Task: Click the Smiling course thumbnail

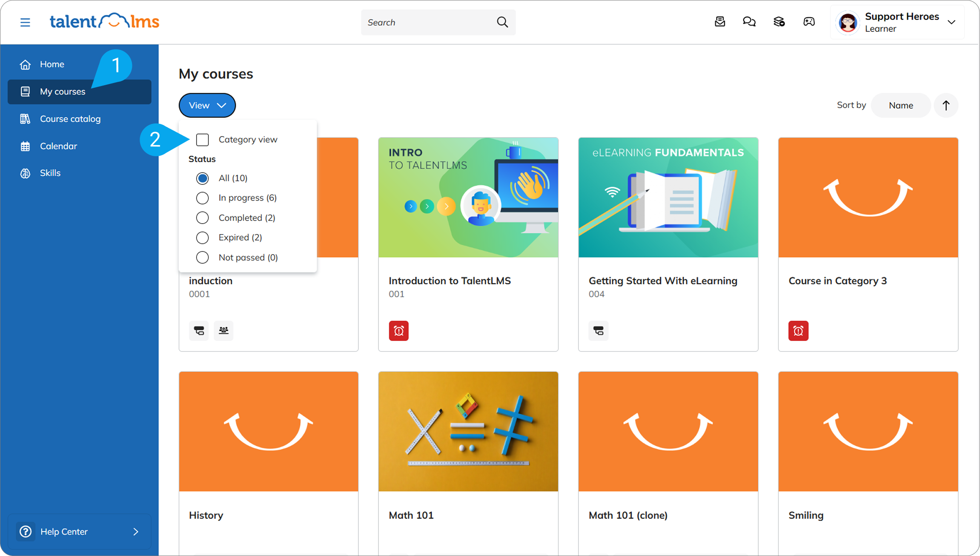Action: coord(868,431)
